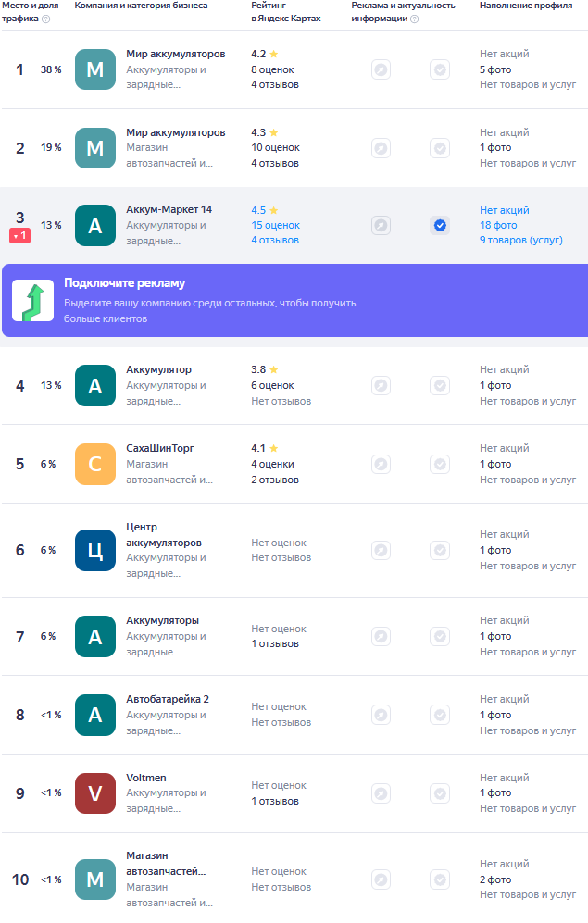
Task: Click the 6 оценок text for Аккумулятор
Action: [272, 385]
